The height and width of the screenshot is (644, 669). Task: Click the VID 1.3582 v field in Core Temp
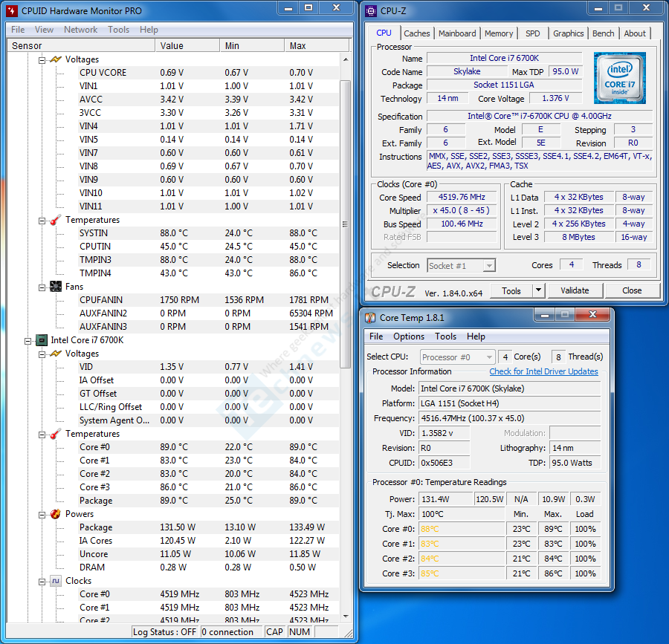click(x=445, y=433)
